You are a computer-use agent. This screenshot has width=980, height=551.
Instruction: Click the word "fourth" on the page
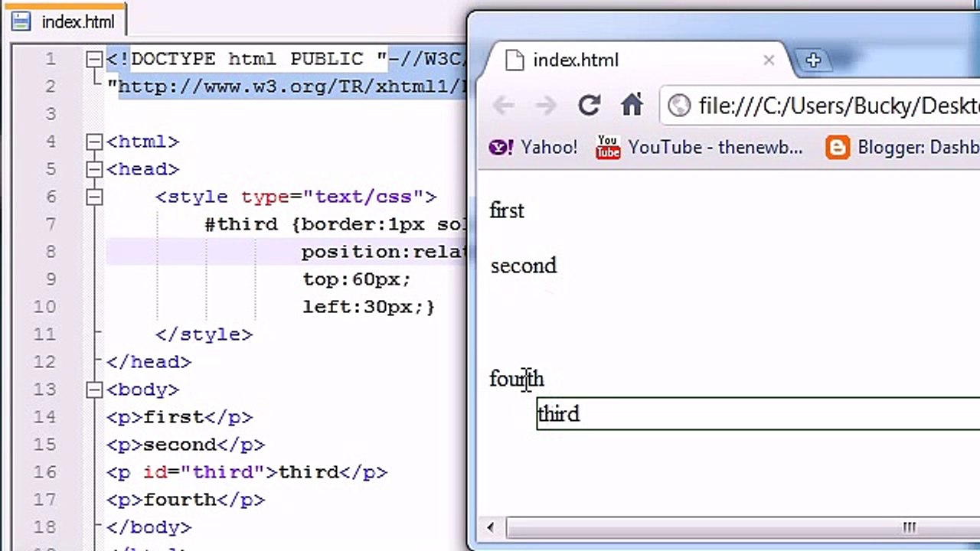coord(517,379)
